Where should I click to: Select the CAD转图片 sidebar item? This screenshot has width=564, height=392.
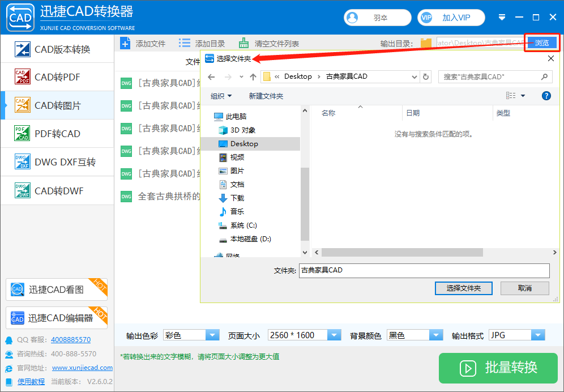coord(57,105)
